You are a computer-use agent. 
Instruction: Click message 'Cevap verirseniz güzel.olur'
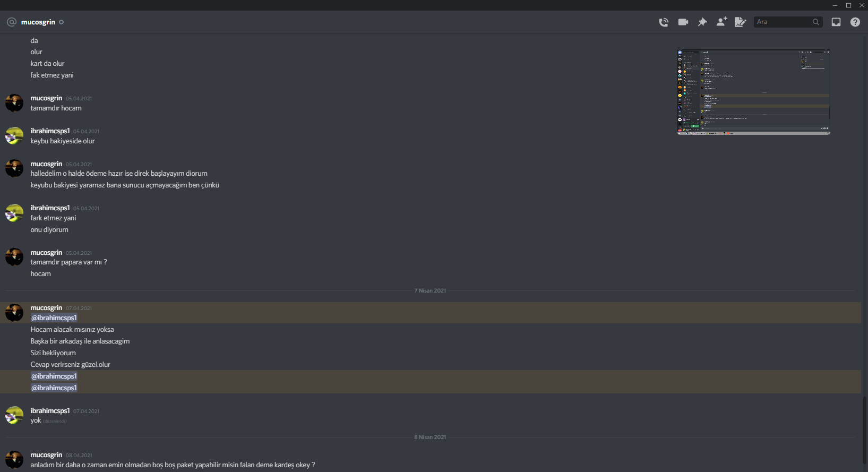[x=71, y=364]
